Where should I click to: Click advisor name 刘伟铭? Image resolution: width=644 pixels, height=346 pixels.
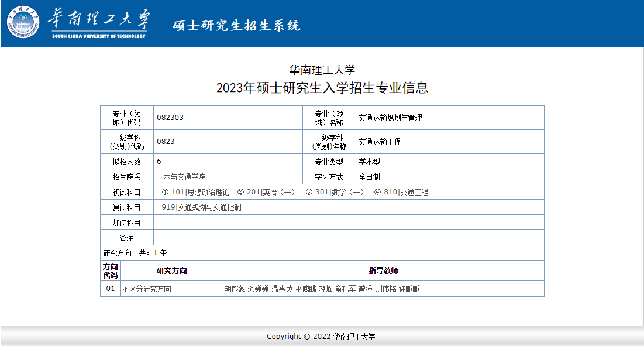coord(385,289)
